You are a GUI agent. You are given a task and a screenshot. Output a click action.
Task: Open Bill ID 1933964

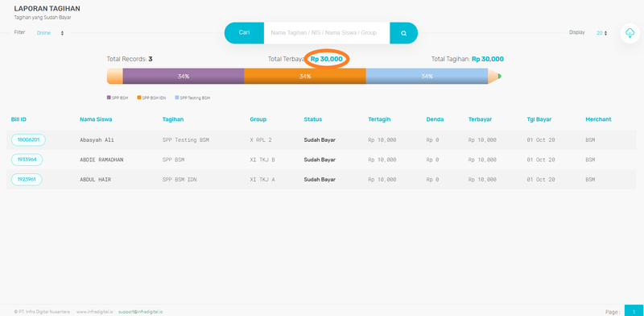click(x=27, y=160)
